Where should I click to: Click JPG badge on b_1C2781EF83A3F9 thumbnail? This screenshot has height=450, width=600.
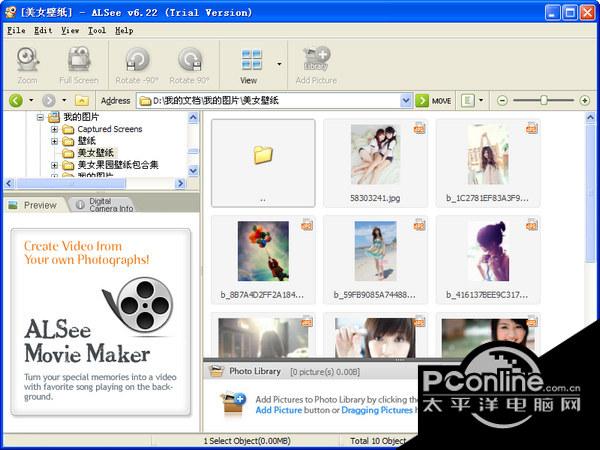point(532,128)
